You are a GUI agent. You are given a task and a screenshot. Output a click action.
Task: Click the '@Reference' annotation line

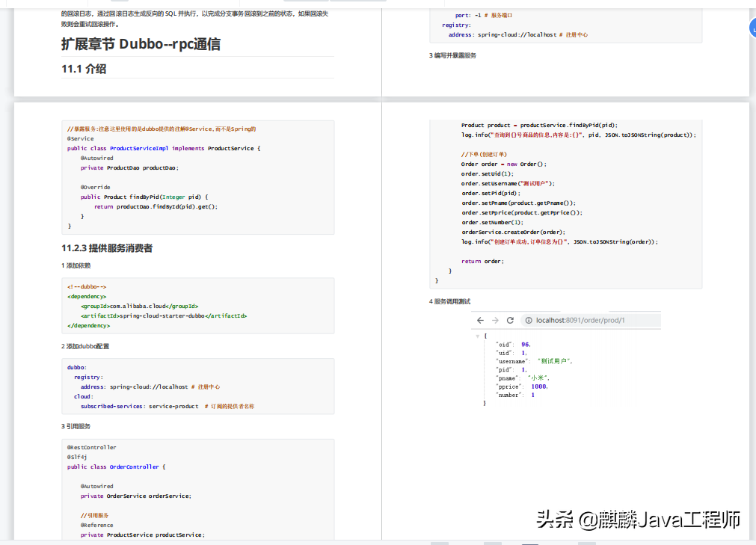pyautogui.click(x=97, y=526)
